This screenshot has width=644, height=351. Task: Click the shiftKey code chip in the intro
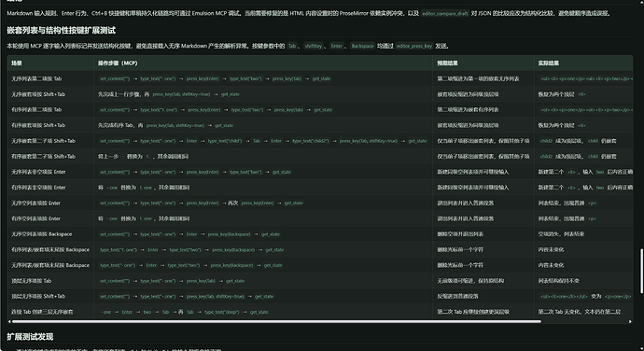[x=314, y=46]
